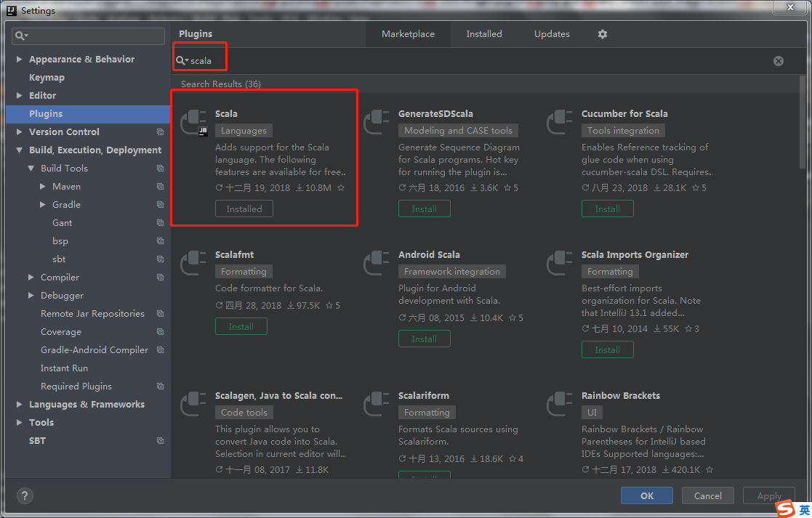Install the Android Scala plugin
Screen dimensions: 812x518
(424, 339)
